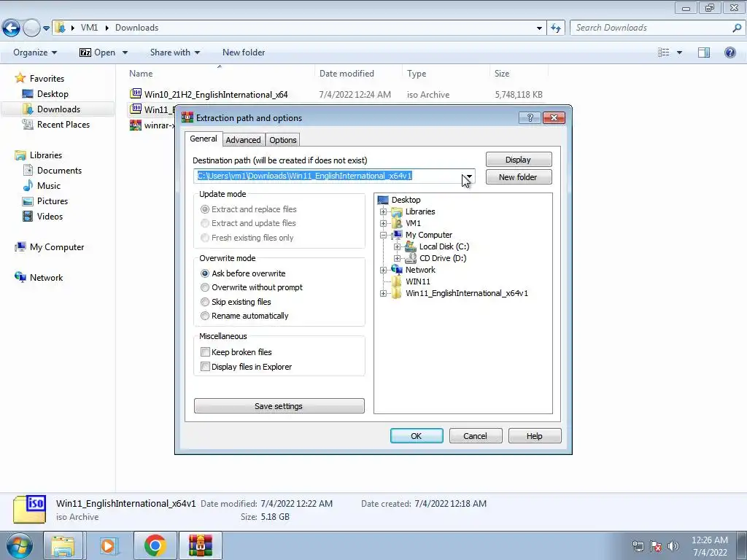
Task: Select the winrar installer file icon
Action: (x=136, y=125)
